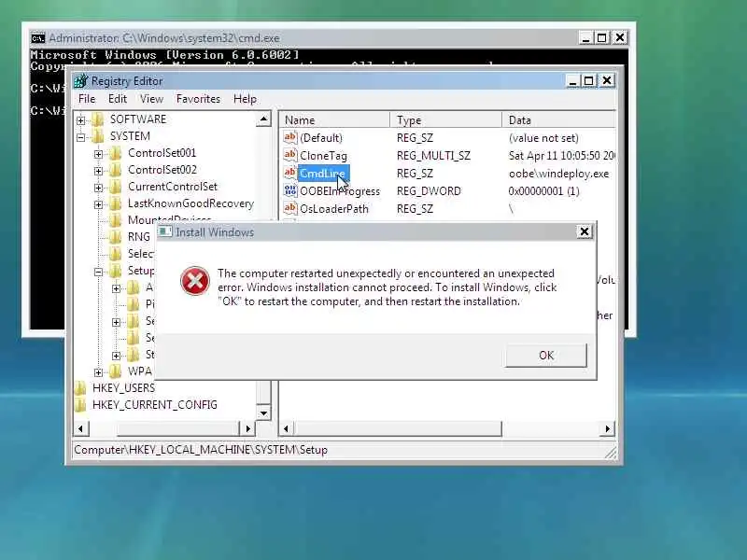
Task: Select the SYSTEM folder icon
Action: pyautogui.click(x=98, y=136)
